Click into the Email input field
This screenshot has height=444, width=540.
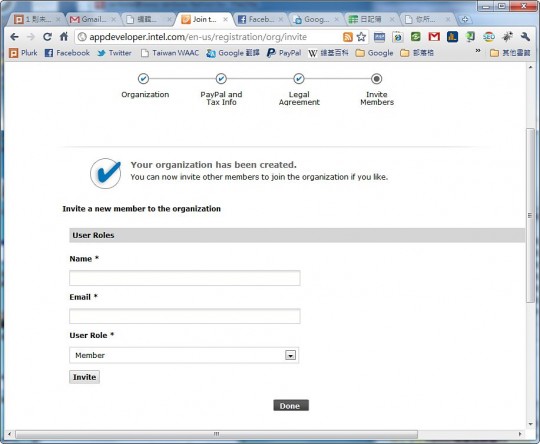(x=185, y=316)
